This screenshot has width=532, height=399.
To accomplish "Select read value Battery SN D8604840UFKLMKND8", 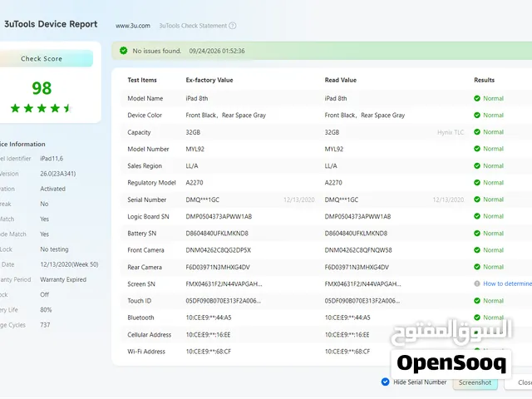I will [x=356, y=234].
